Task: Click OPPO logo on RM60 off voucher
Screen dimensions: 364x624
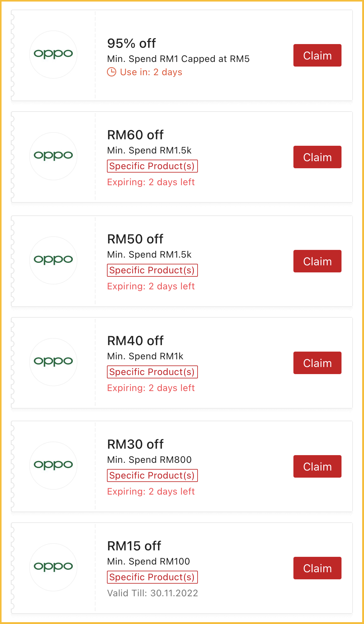Action: (x=53, y=156)
